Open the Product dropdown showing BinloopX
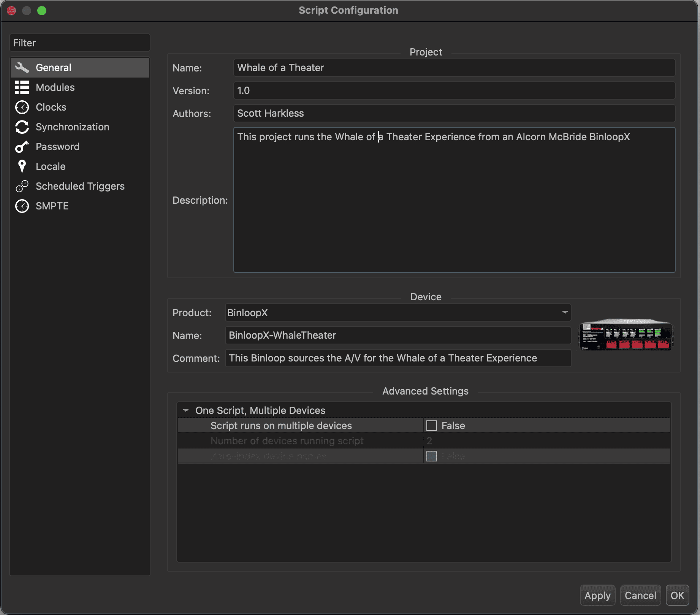 398,313
